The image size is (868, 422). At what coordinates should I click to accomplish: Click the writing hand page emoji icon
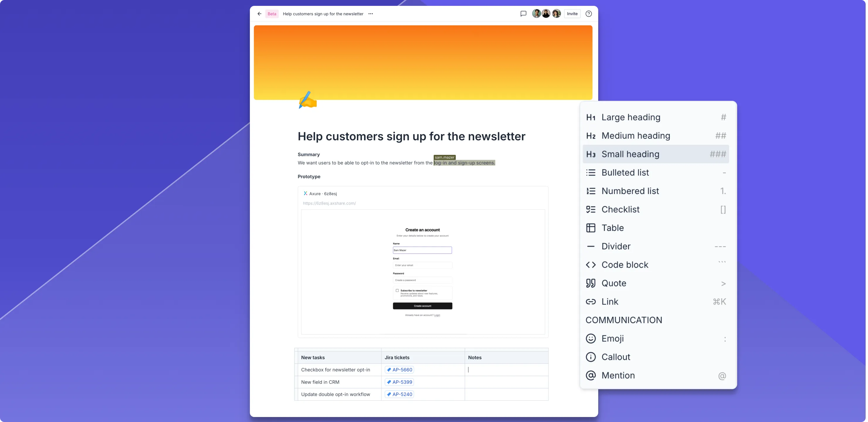pos(307,100)
